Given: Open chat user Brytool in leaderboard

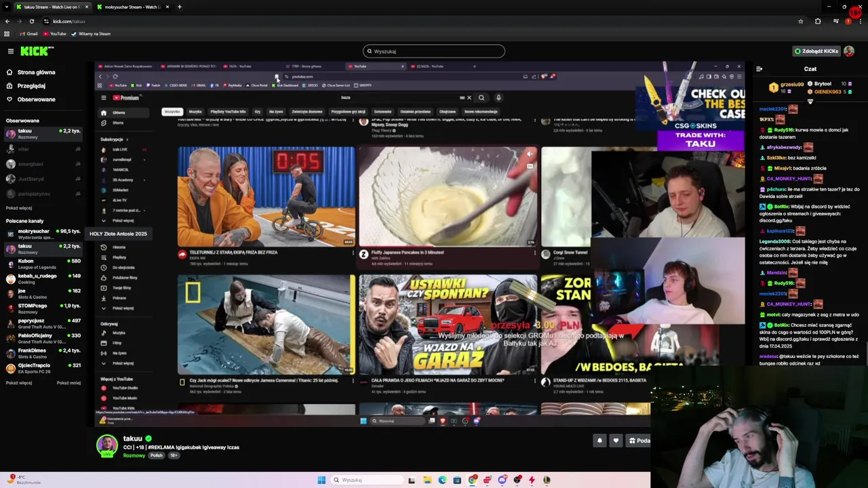Looking at the screenshot, I should [x=822, y=84].
